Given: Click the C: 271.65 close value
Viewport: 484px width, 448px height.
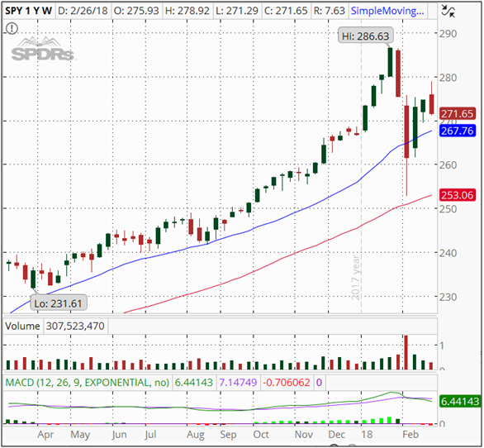Looking at the screenshot, I should pos(286,11).
